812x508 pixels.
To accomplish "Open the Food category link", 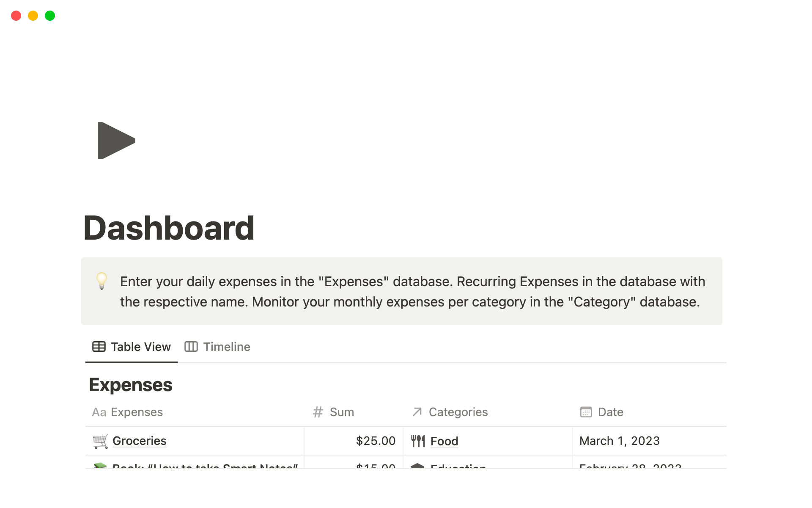I will pos(444,441).
